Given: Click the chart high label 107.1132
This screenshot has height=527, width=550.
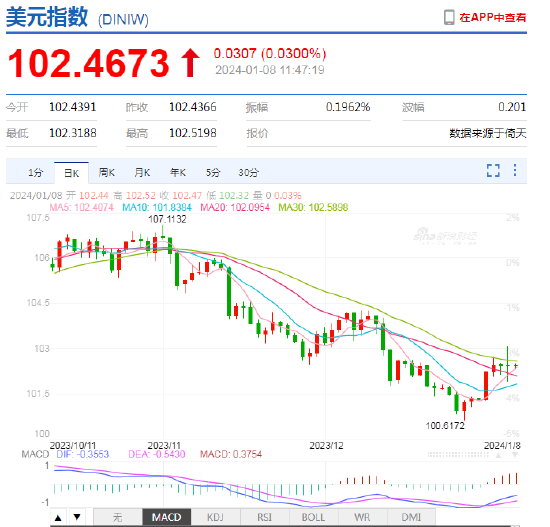Looking at the screenshot, I should (167, 219).
